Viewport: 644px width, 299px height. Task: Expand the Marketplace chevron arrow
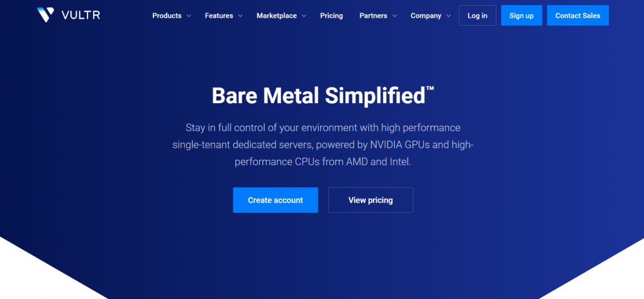click(x=304, y=16)
